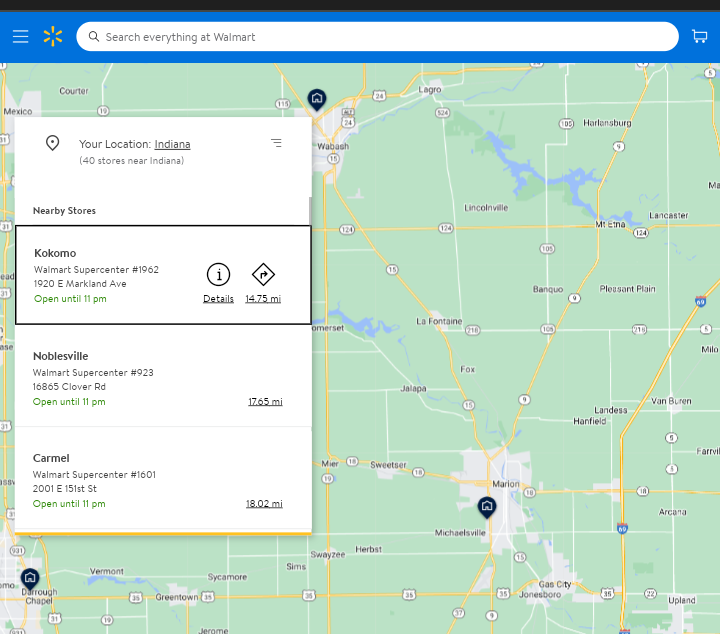The image size is (720, 634).
Task: Open the hamburger navigation menu
Action: (x=20, y=36)
